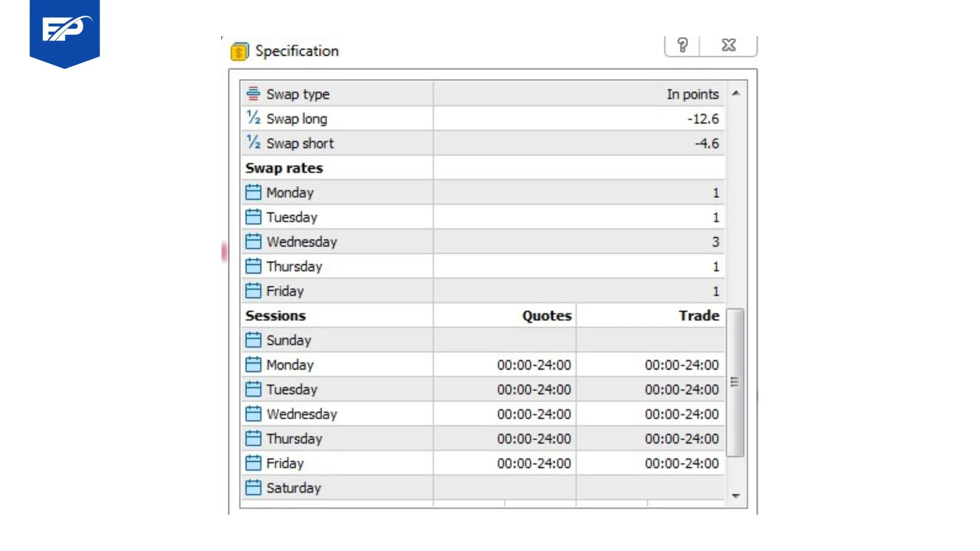This screenshot has width=980, height=551.
Task: Click calendar icon for swap-rate Friday
Action: tap(253, 290)
